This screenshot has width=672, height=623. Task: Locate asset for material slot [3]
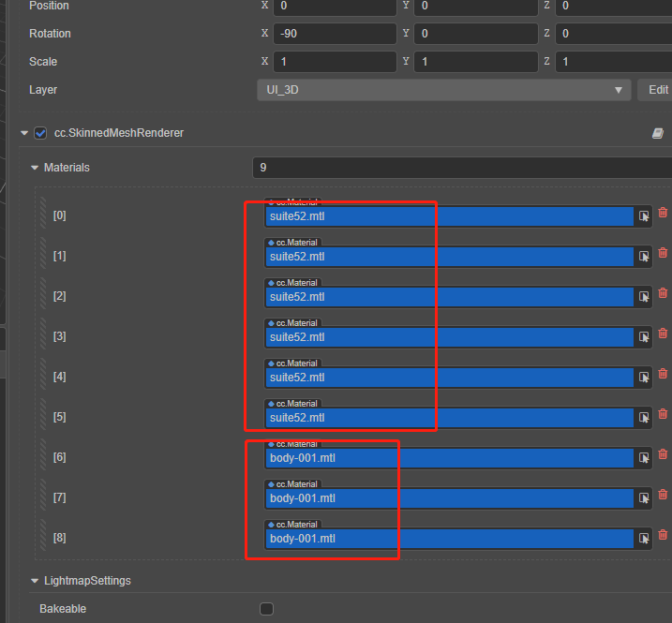(x=644, y=337)
